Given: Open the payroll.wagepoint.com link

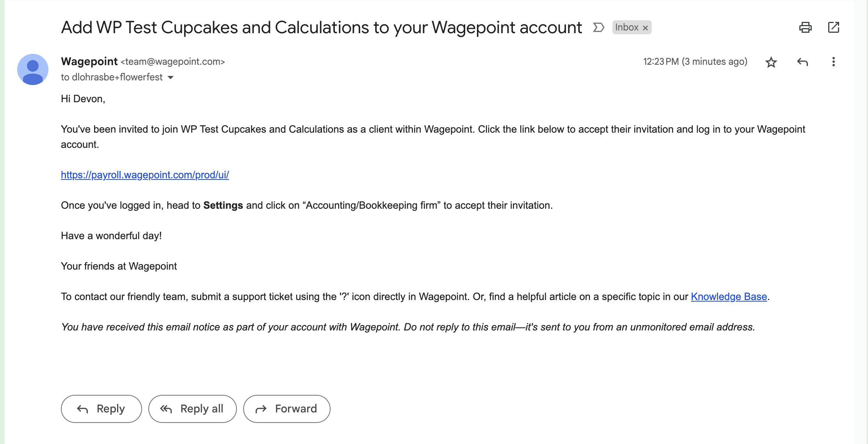Looking at the screenshot, I should tap(145, 175).
